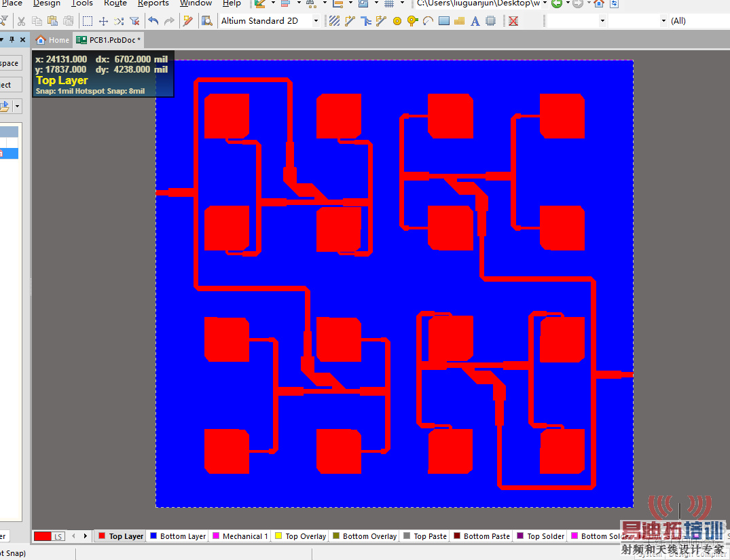This screenshot has width=730, height=560.
Task: Select the Top Layer tab
Action: point(121,536)
